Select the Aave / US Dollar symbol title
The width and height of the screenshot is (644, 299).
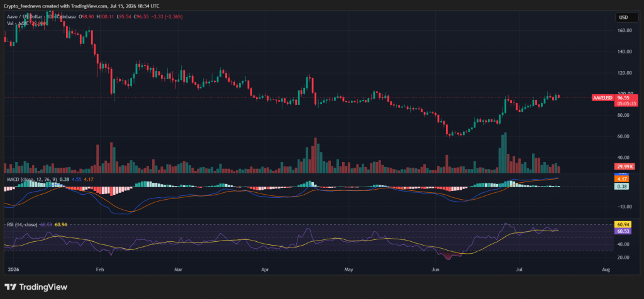pyautogui.click(x=23, y=16)
